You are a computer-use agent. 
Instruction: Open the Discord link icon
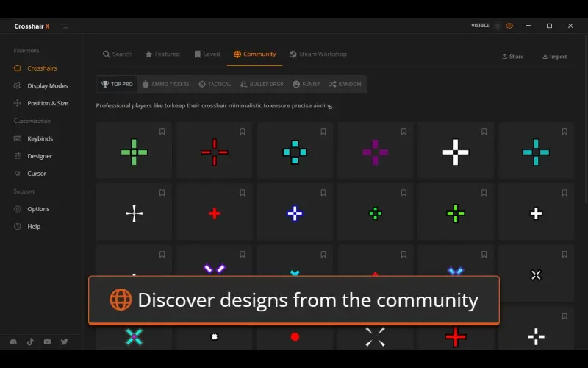(14, 342)
